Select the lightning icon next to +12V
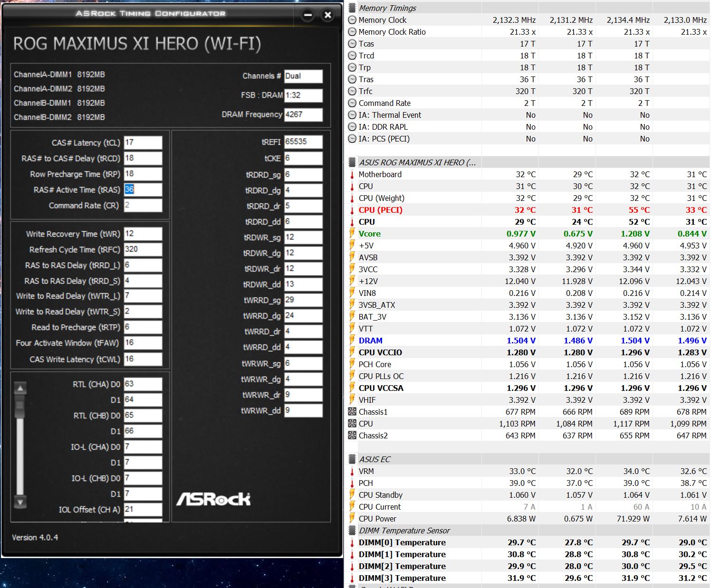Image resolution: width=711 pixels, height=588 pixels. (352, 281)
